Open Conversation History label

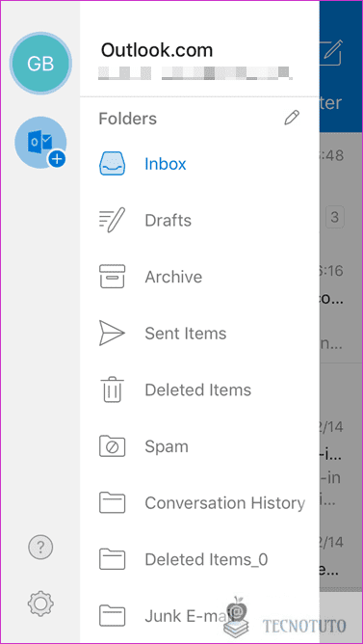(224, 503)
